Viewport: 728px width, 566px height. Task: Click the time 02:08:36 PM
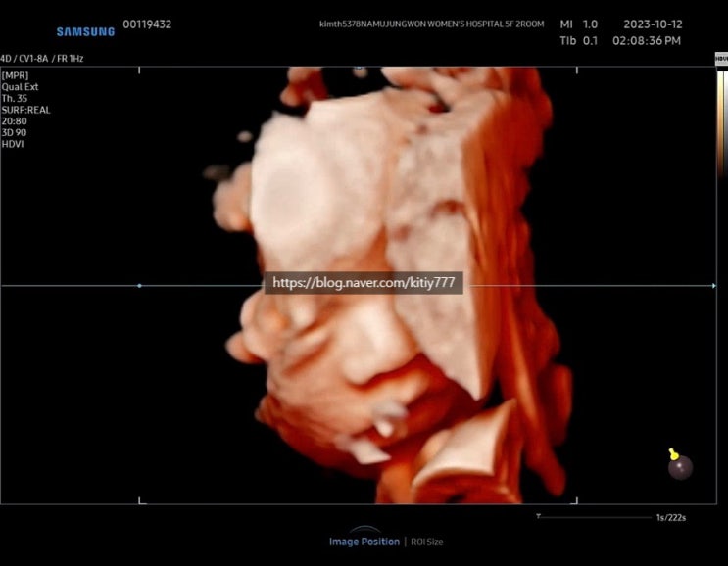647,41
